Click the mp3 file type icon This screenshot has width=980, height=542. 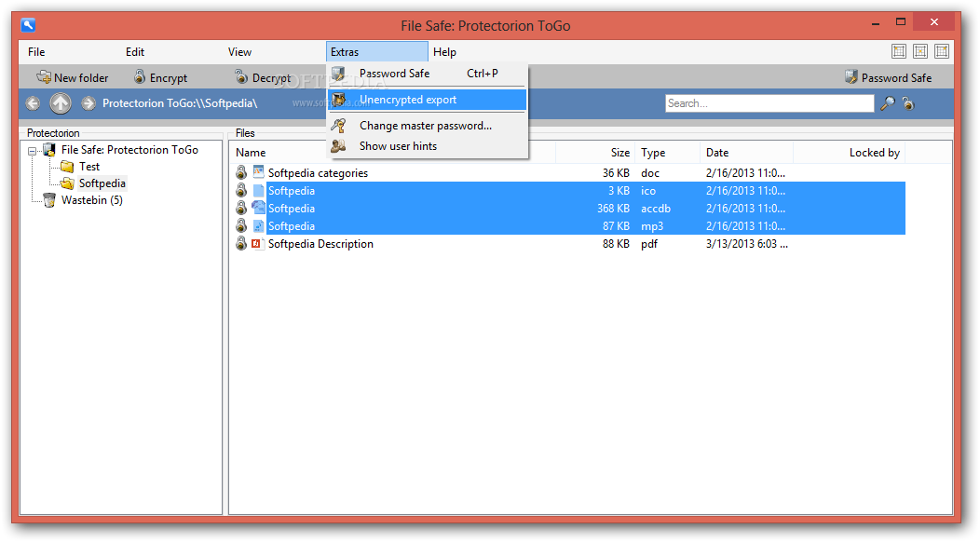pos(258,225)
